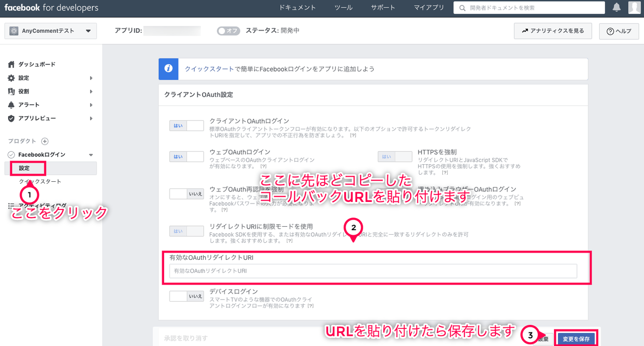Click the 変更を保存 button
This screenshot has width=644, height=346.
(576, 339)
